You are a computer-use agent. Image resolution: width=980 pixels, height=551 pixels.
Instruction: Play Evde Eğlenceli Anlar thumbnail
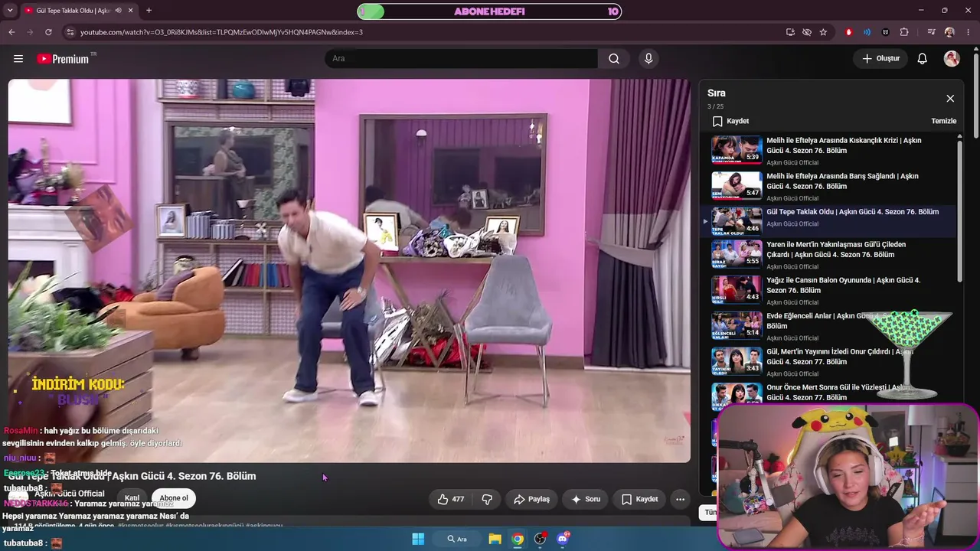[737, 324]
